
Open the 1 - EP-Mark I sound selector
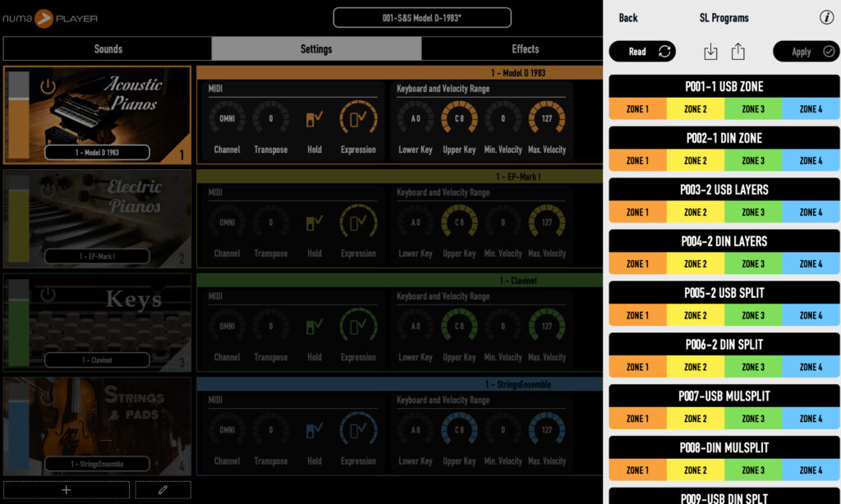(97, 256)
